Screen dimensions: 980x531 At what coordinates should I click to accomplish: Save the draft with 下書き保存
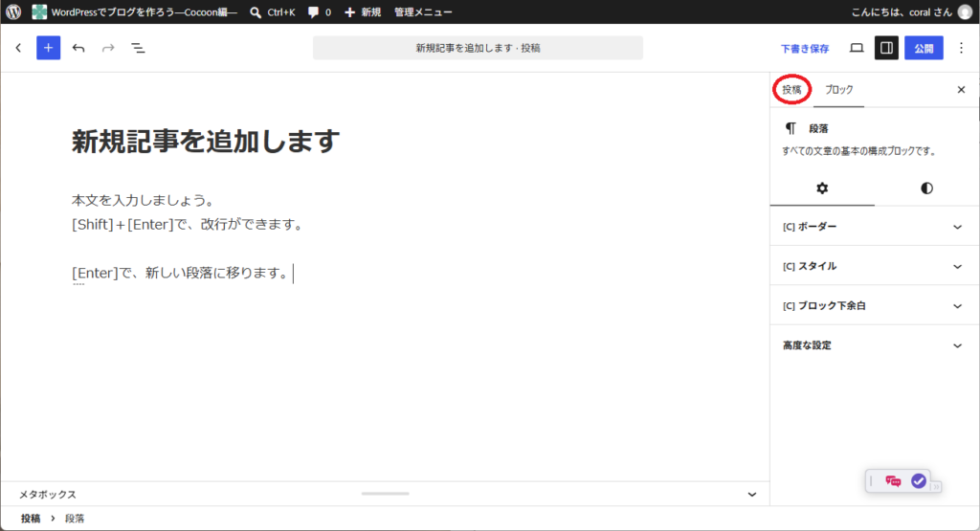pyautogui.click(x=804, y=48)
